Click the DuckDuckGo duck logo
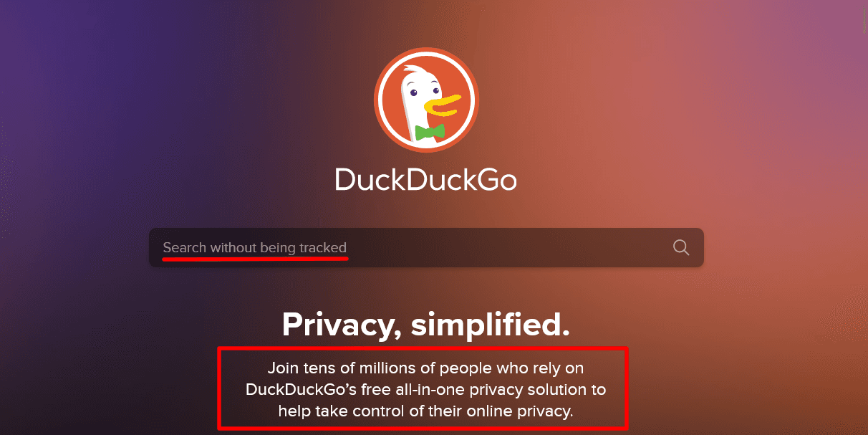 tap(426, 100)
